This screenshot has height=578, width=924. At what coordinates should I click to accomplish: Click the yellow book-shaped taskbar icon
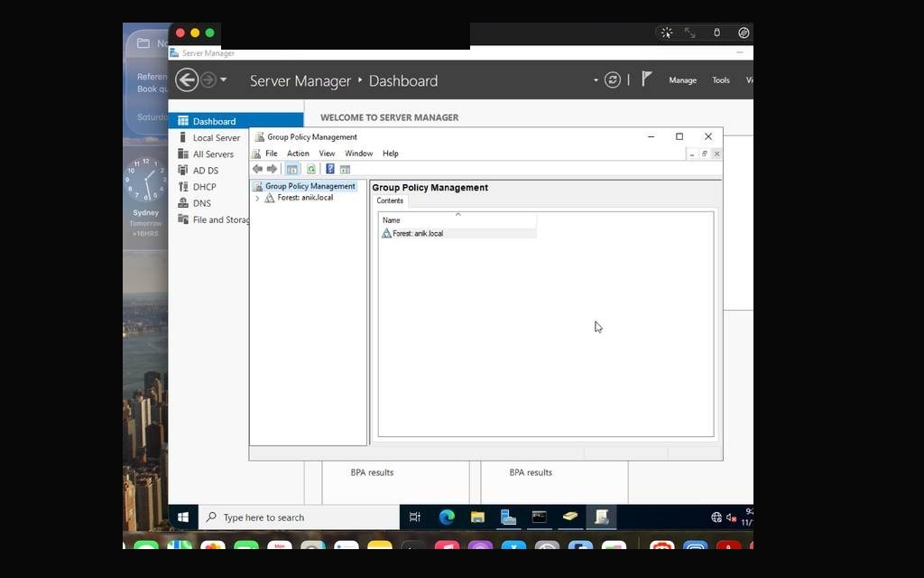tap(570, 517)
